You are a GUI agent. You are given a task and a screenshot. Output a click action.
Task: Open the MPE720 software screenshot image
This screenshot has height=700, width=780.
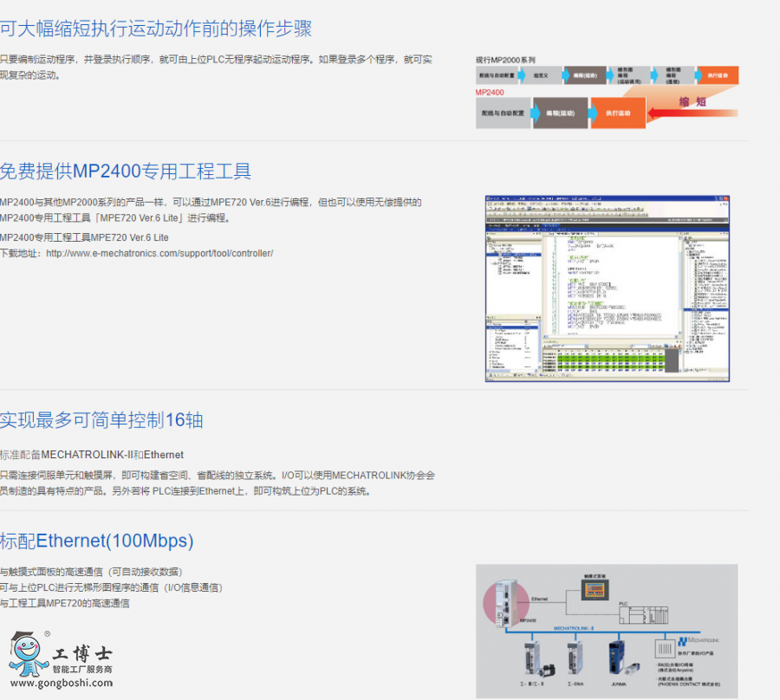coord(608,288)
